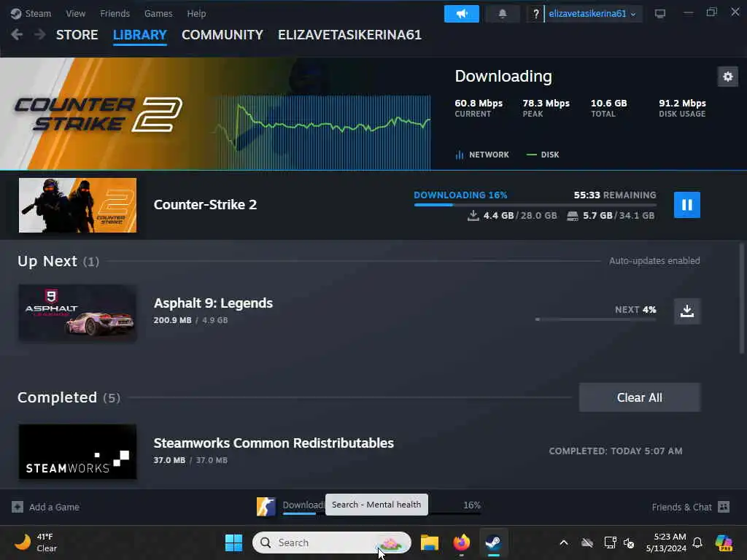Click the Add a Game plus icon
Image resolution: width=747 pixels, height=560 pixels.
coord(18,507)
